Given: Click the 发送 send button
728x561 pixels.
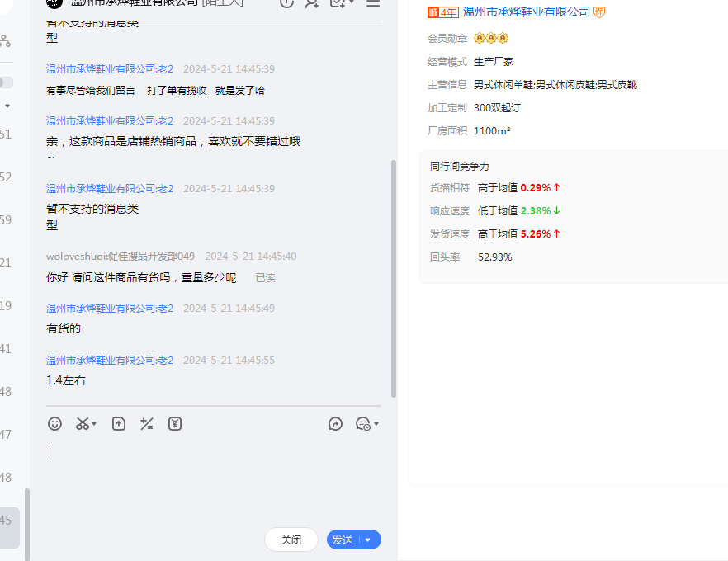Looking at the screenshot, I should (x=343, y=540).
